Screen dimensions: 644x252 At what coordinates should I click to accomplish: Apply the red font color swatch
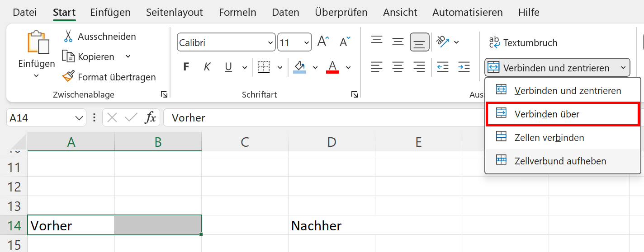tap(332, 67)
